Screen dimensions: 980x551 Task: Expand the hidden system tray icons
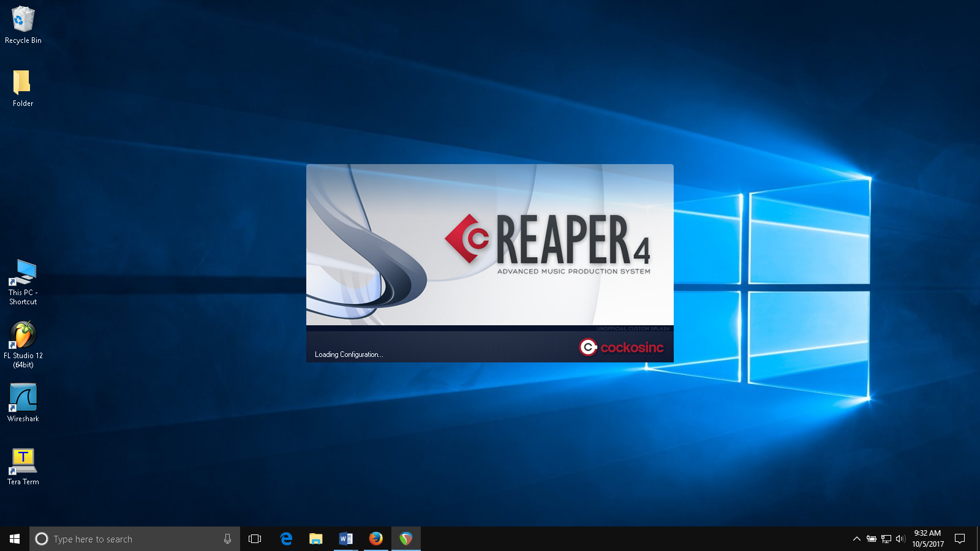point(856,539)
